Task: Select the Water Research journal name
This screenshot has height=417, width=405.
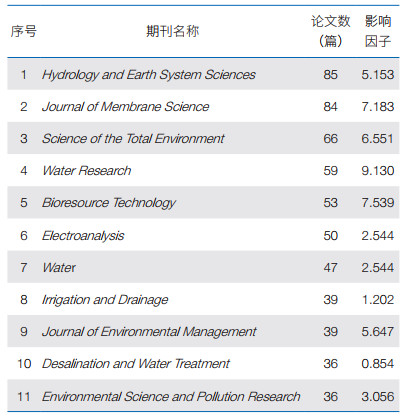Action: 87,171
